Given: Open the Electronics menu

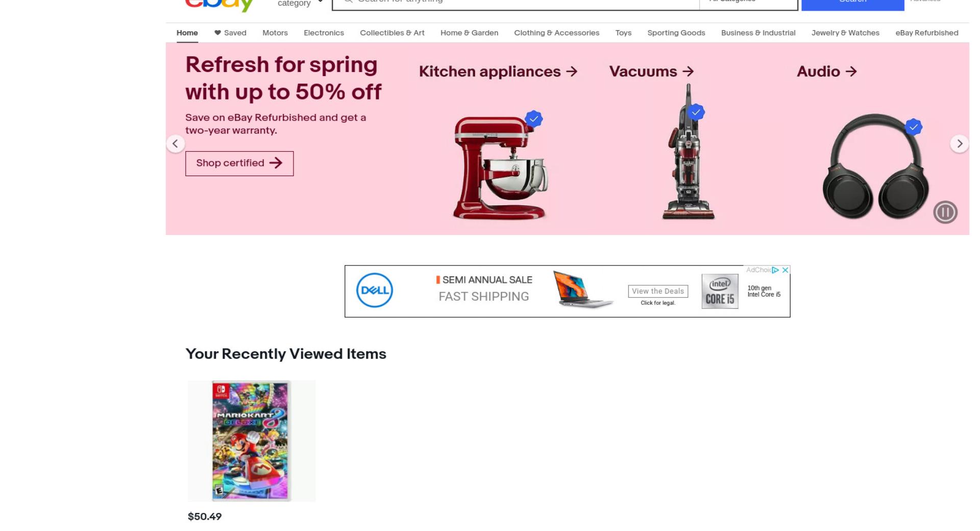Looking at the screenshot, I should pos(324,33).
